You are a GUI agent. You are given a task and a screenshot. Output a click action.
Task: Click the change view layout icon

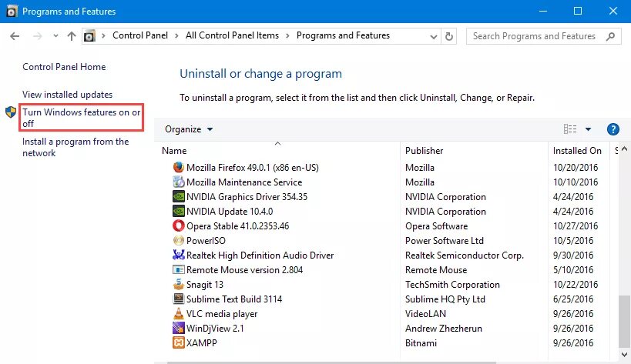click(570, 129)
